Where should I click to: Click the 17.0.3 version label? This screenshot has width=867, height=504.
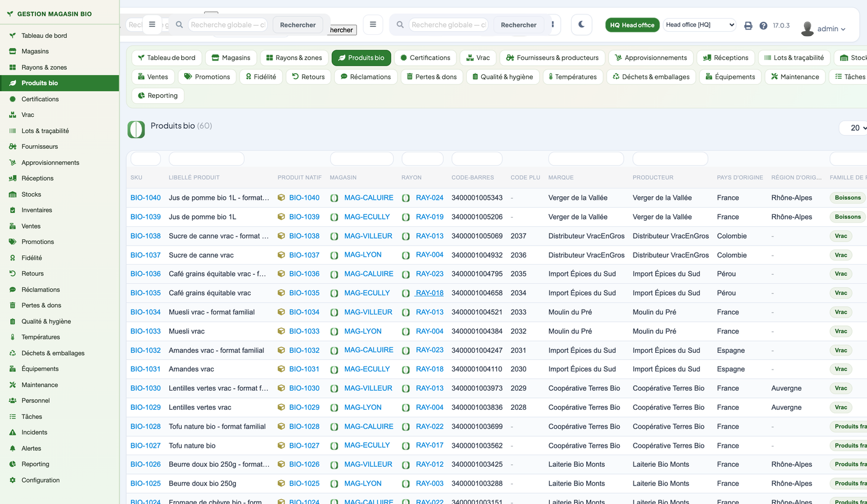point(781,26)
